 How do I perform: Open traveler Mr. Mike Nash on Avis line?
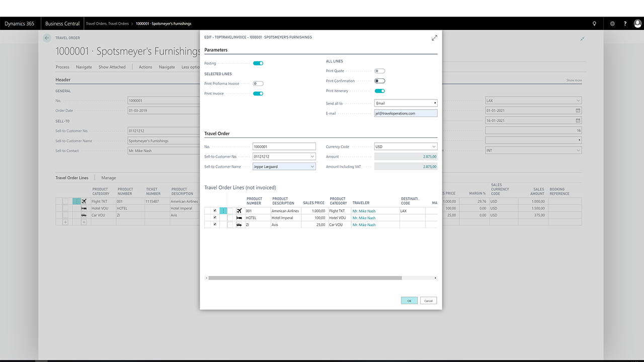tap(364, 225)
